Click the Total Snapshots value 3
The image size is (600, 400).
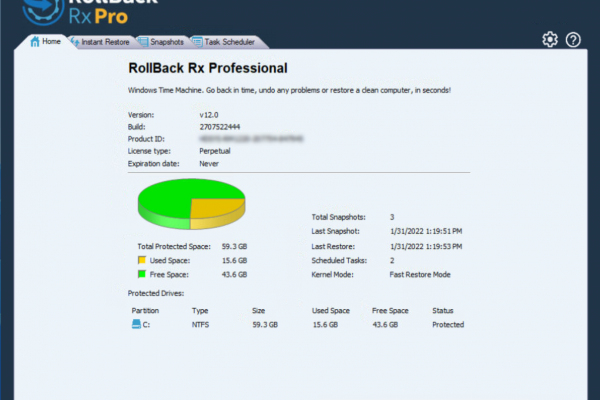click(392, 217)
